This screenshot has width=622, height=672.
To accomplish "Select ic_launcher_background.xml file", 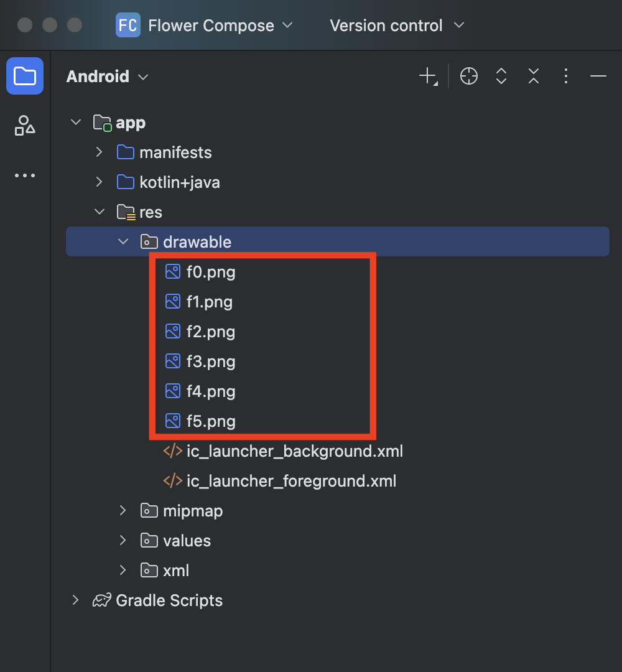I will coord(283,451).
